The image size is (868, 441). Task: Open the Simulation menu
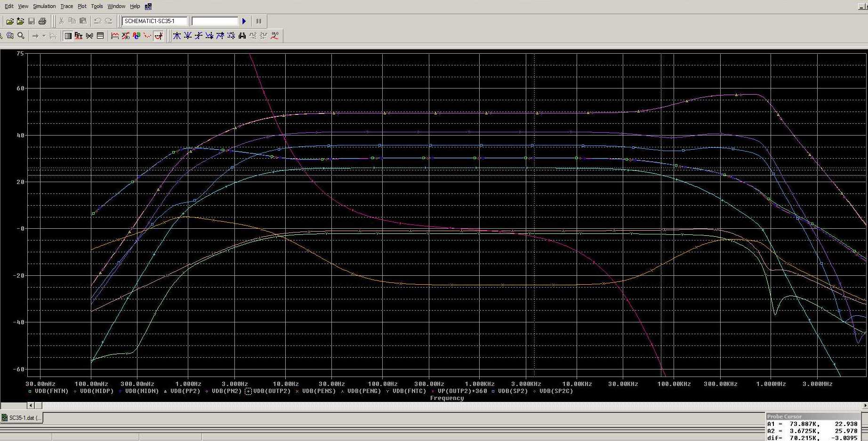pyautogui.click(x=44, y=6)
